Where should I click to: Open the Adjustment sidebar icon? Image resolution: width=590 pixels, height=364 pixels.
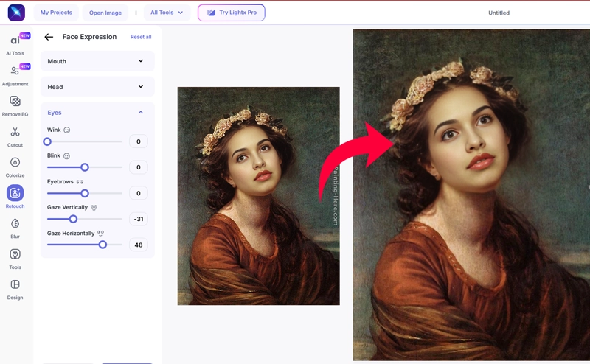[x=15, y=75]
